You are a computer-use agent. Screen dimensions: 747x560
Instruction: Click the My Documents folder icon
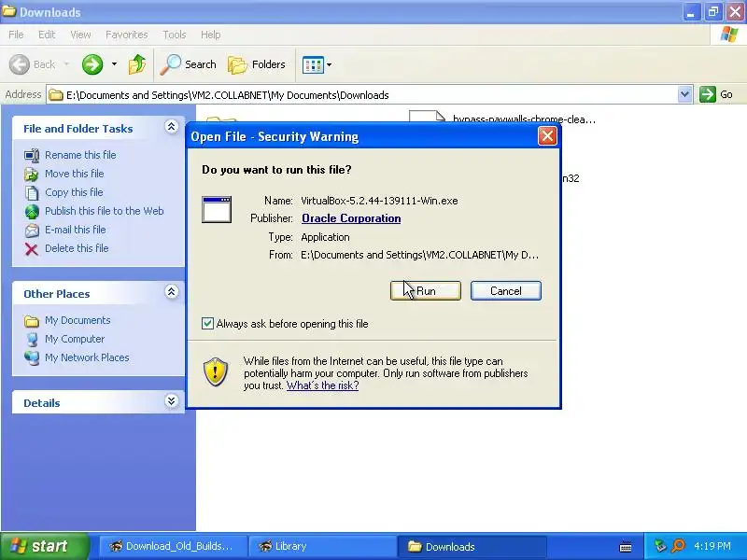point(32,321)
